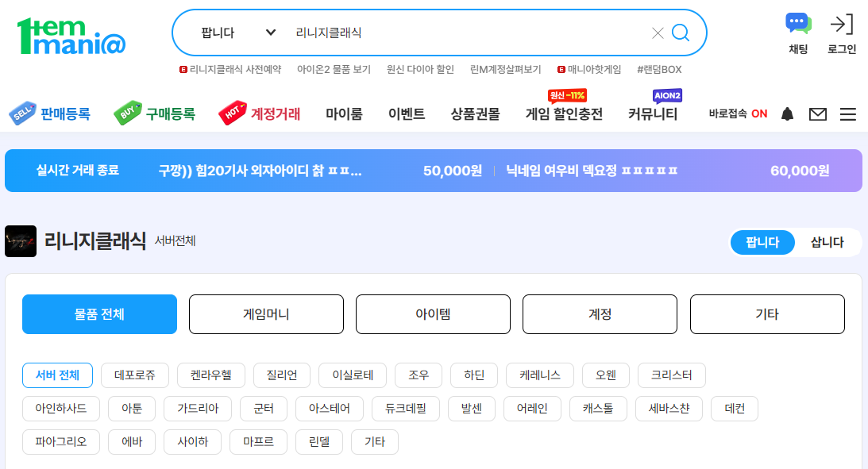
Task: Toggle 바로접속 ON switch
Action: [738, 114]
